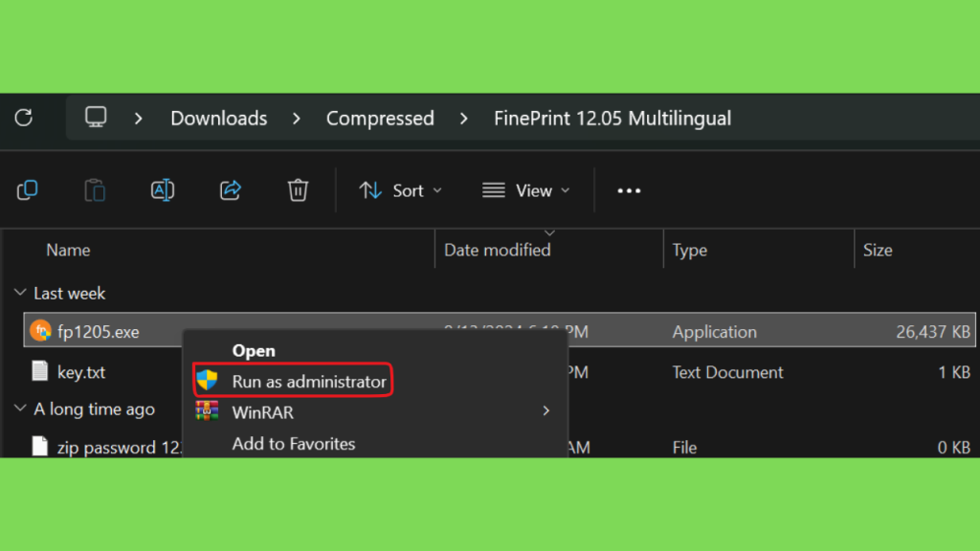Viewport: 980px width, 551px height.
Task: Open the View dropdown
Action: click(x=526, y=190)
